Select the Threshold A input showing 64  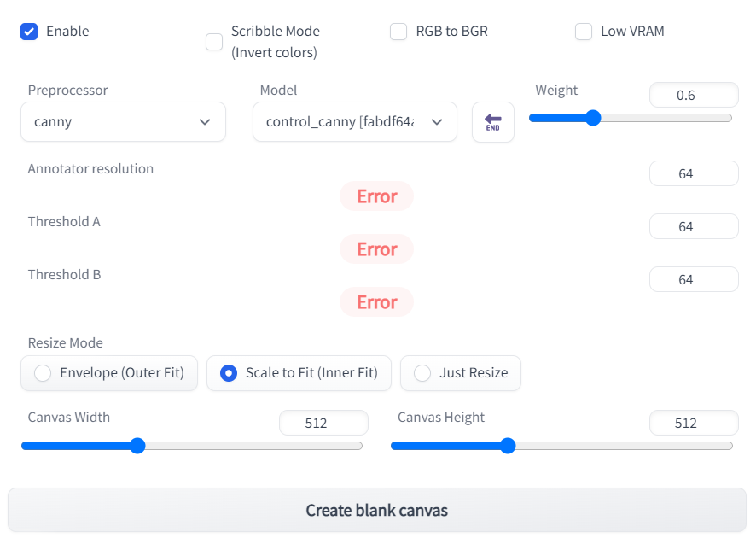coord(694,226)
